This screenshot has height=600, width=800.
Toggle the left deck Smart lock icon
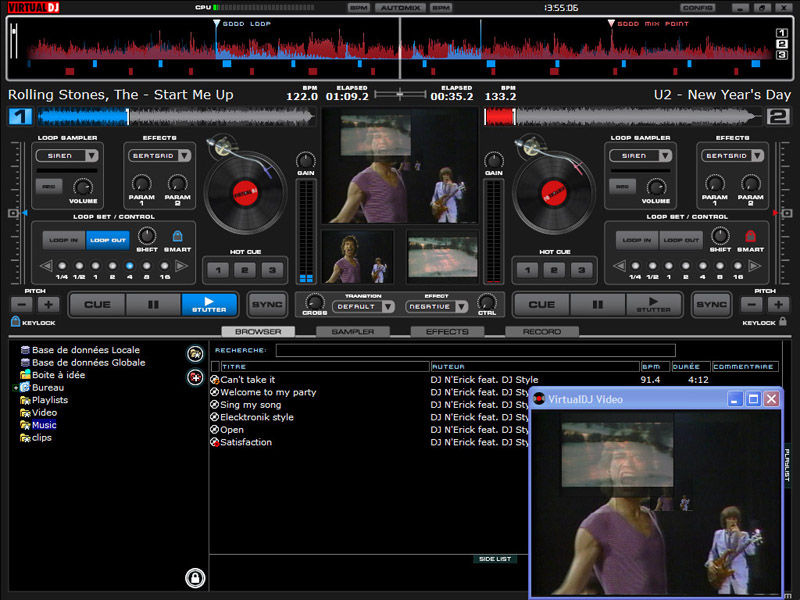pos(177,237)
